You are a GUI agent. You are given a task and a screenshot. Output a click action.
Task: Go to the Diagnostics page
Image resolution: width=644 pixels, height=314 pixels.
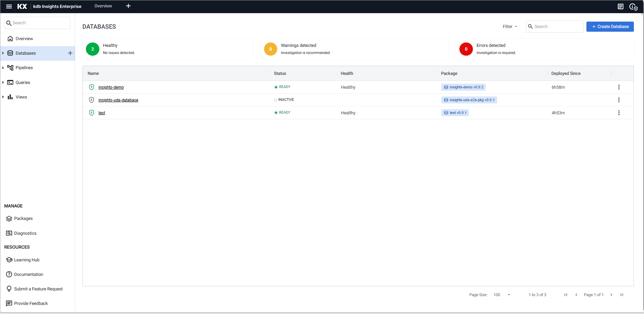[x=25, y=233]
